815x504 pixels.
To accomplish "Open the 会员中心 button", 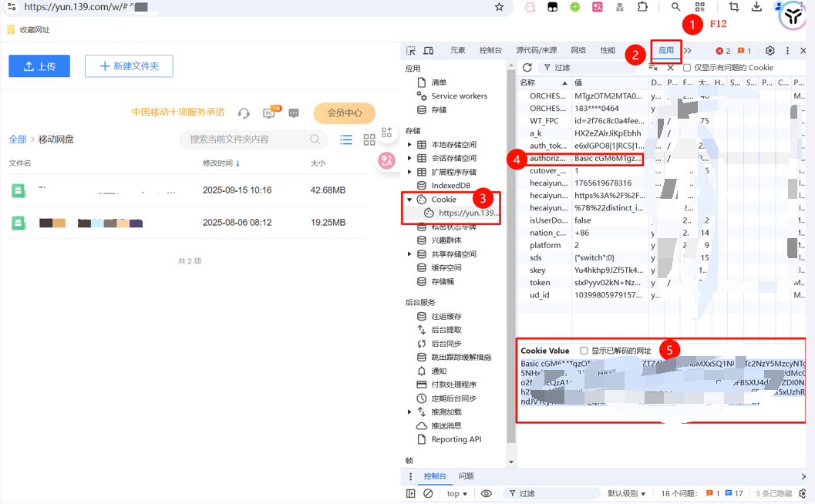I will [x=344, y=113].
